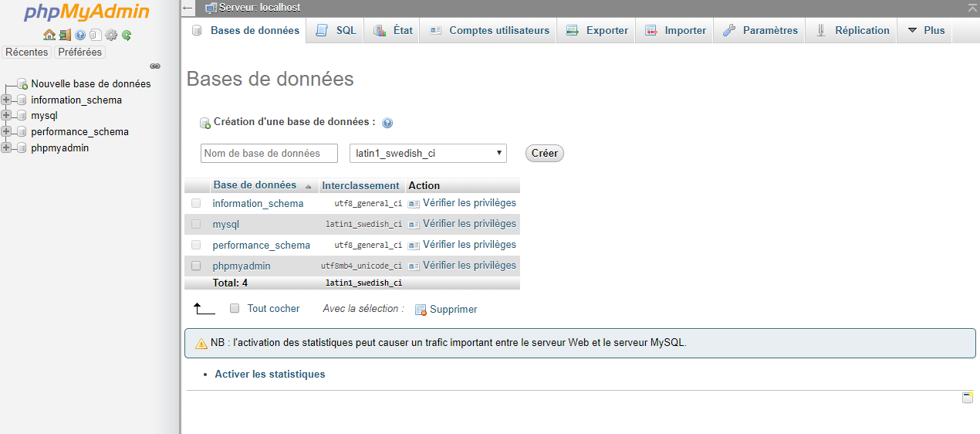Click the yellow note icon at bottom right
The width and height of the screenshot is (980, 434).
pyautogui.click(x=967, y=398)
